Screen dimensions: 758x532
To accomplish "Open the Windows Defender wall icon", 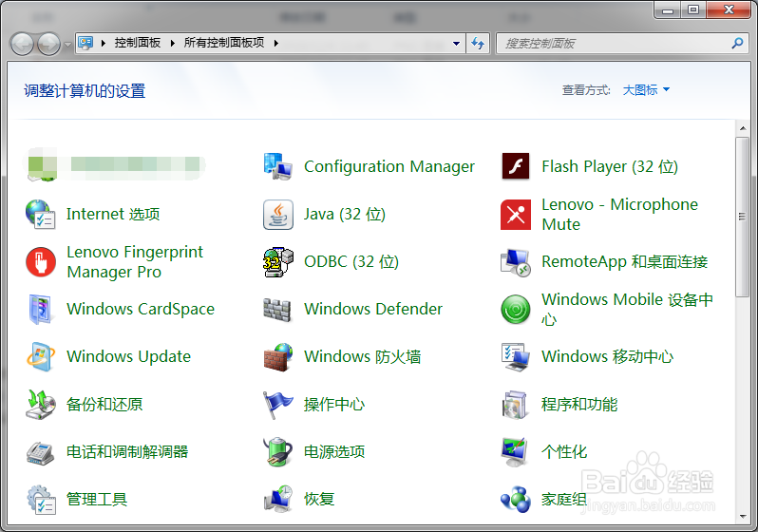I will 277,310.
